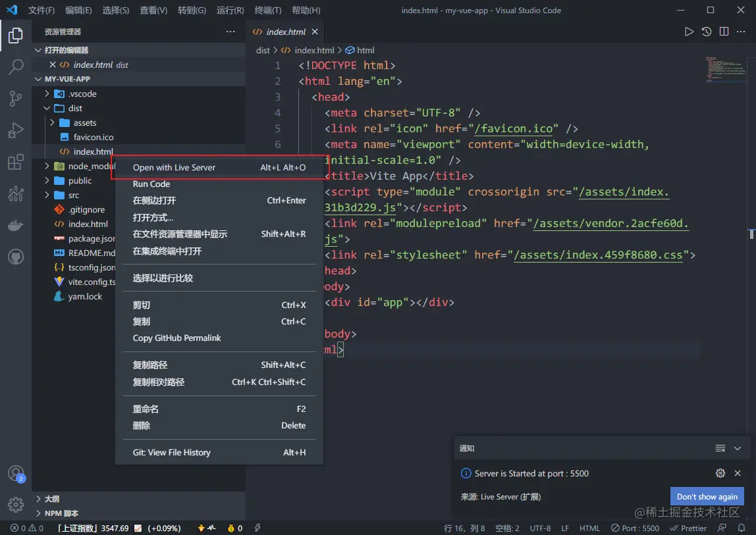Viewport: 756px width, 535px height.
Task: Click errors and warnings status indicator
Action: tap(27, 528)
